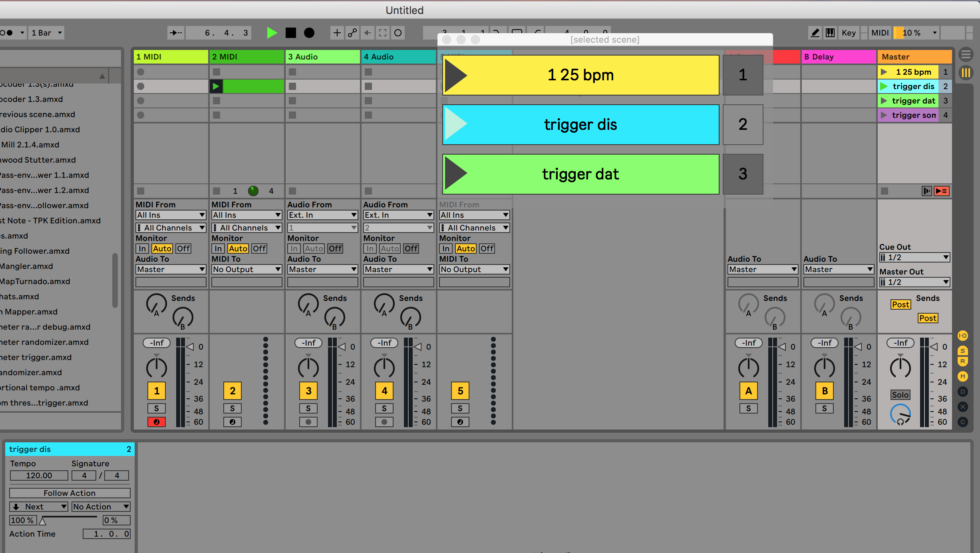Show the I-O section toggle
980x553 pixels.
(963, 336)
